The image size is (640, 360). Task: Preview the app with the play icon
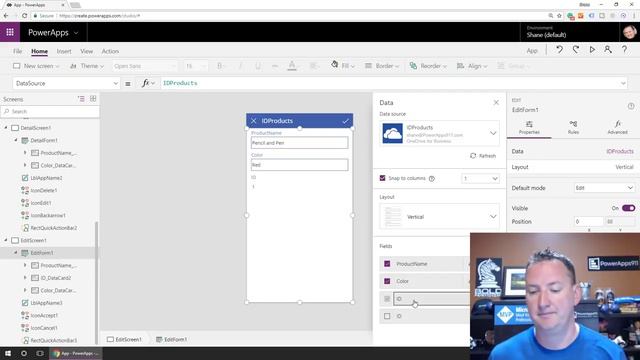click(592, 50)
